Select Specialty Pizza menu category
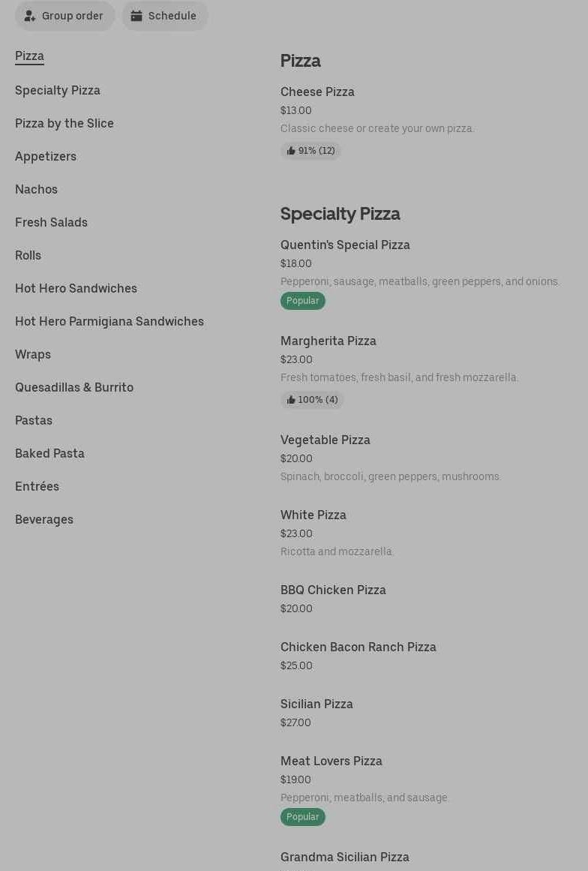This screenshot has height=871, width=588. (x=58, y=90)
